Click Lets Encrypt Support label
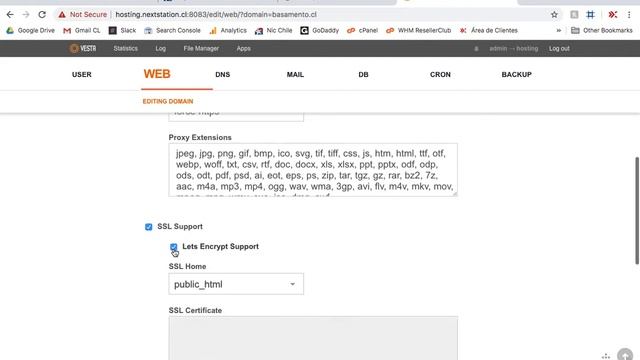The image size is (640, 360). tap(220, 247)
